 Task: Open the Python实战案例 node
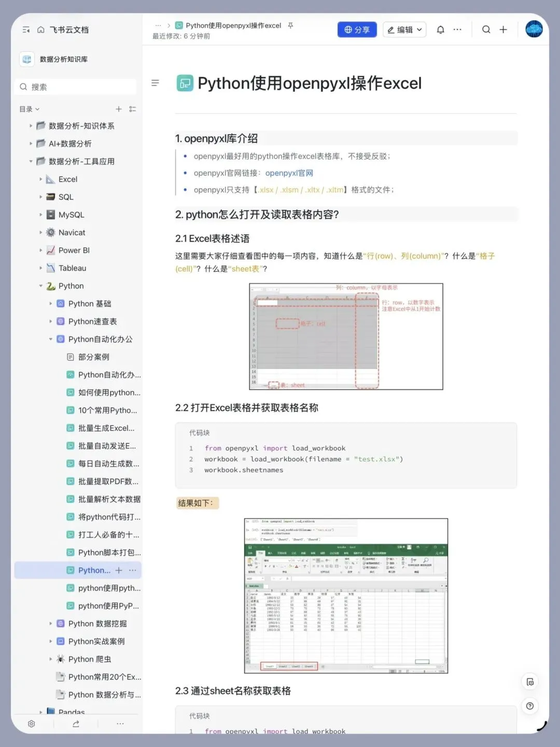[x=96, y=641]
